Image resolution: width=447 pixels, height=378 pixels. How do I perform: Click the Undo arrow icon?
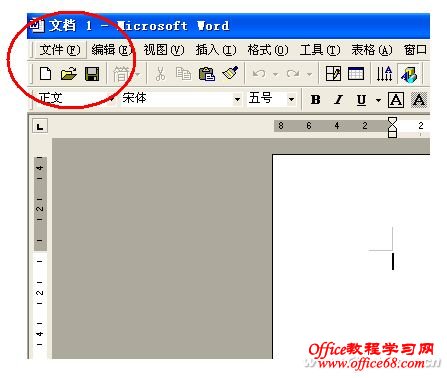click(x=259, y=74)
